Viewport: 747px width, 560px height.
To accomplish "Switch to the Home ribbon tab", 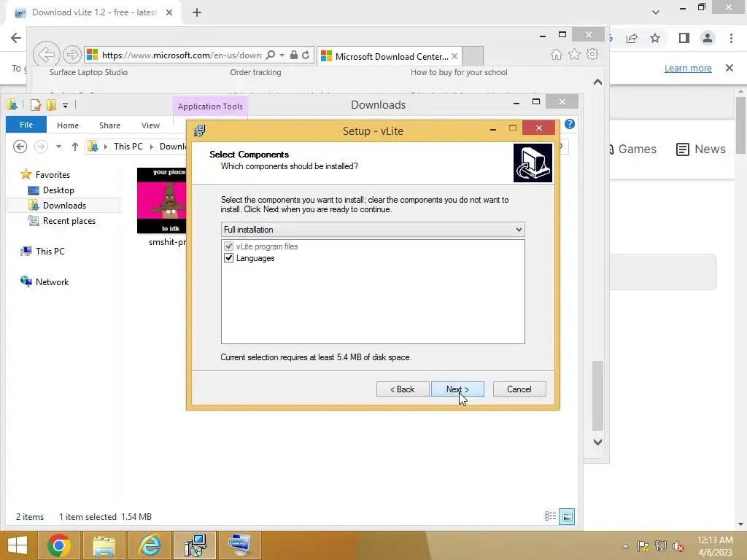I will (68, 125).
